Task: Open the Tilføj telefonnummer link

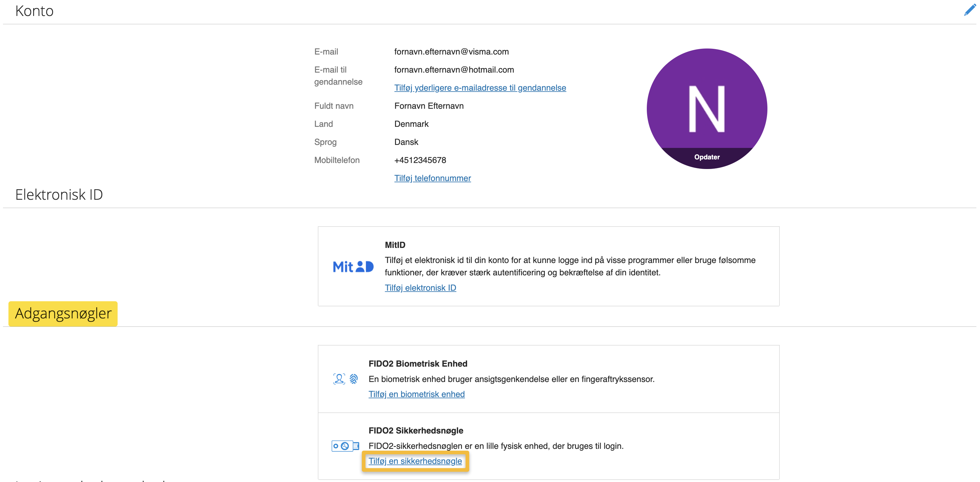Action: click(x=432, y=178)
